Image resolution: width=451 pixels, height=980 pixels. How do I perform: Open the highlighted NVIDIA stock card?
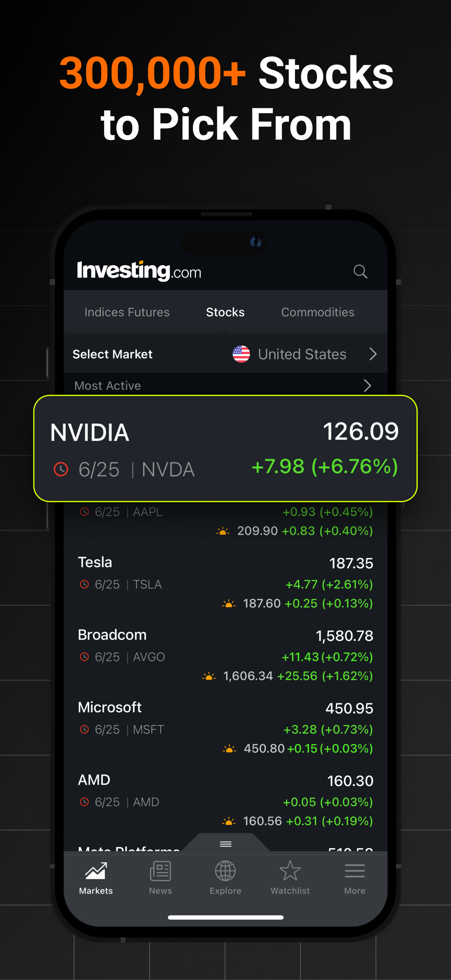point(225,449)
